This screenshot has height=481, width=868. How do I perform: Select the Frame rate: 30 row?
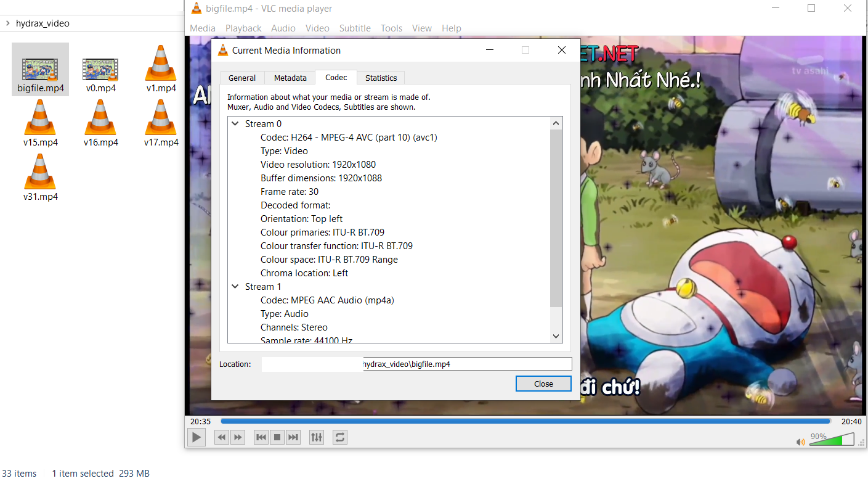coord(290,192)
